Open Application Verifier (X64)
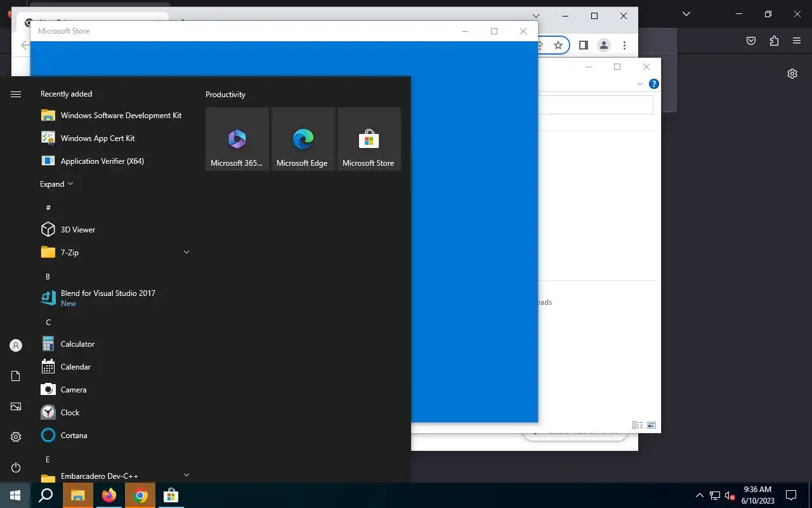This screenshot has width=812, height=508. [115, 161]
